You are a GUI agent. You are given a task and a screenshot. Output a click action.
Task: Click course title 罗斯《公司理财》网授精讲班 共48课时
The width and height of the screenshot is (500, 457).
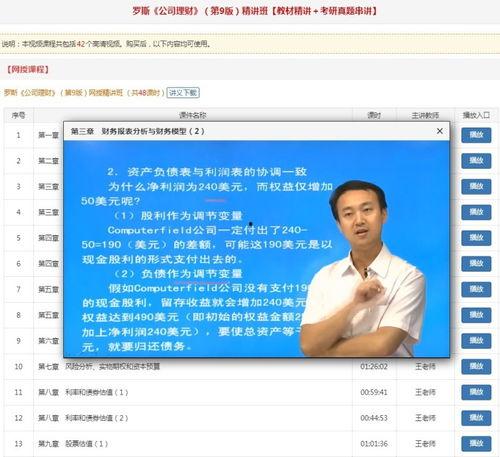[x=84, y=92]
